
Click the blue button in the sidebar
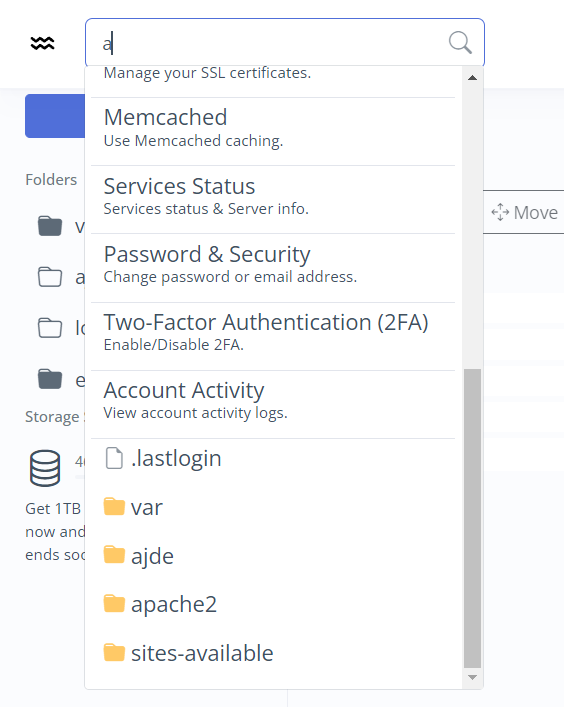(x=55, y=116)
